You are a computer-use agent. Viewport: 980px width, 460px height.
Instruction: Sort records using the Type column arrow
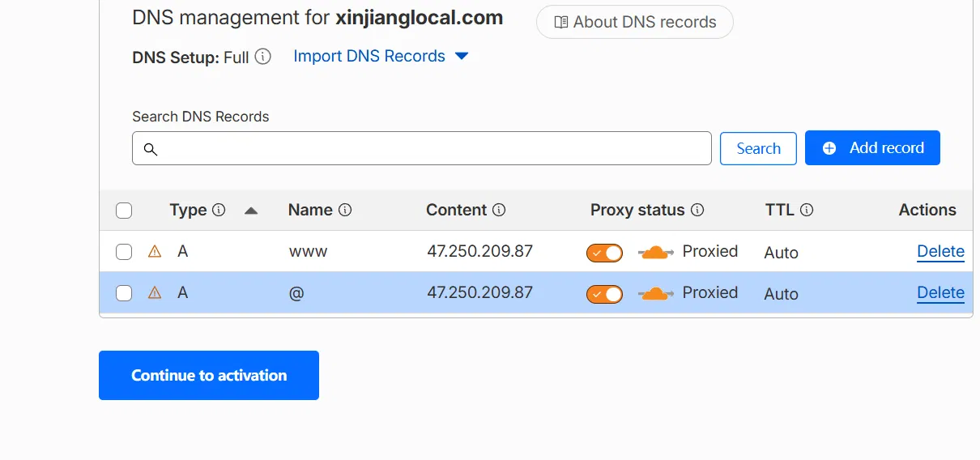251,211
